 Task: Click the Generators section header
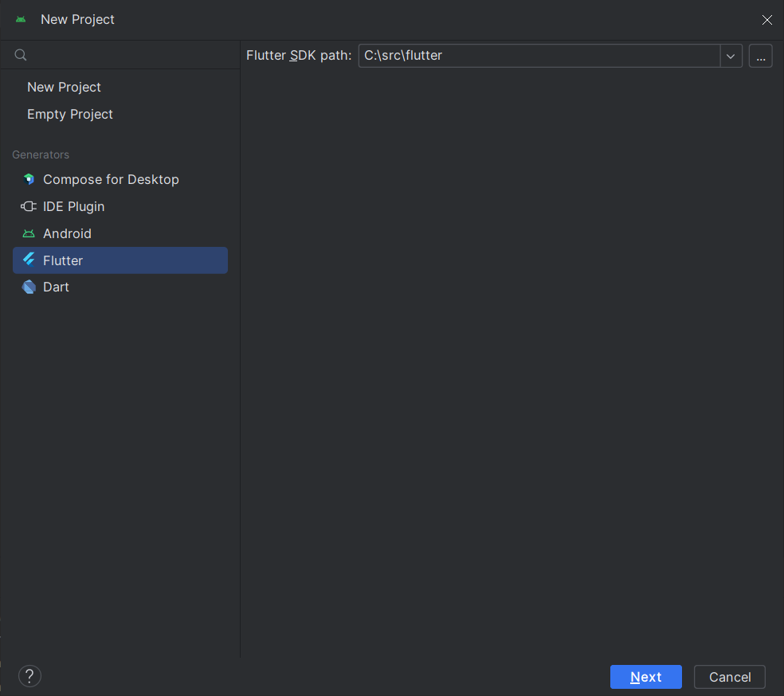41,154
